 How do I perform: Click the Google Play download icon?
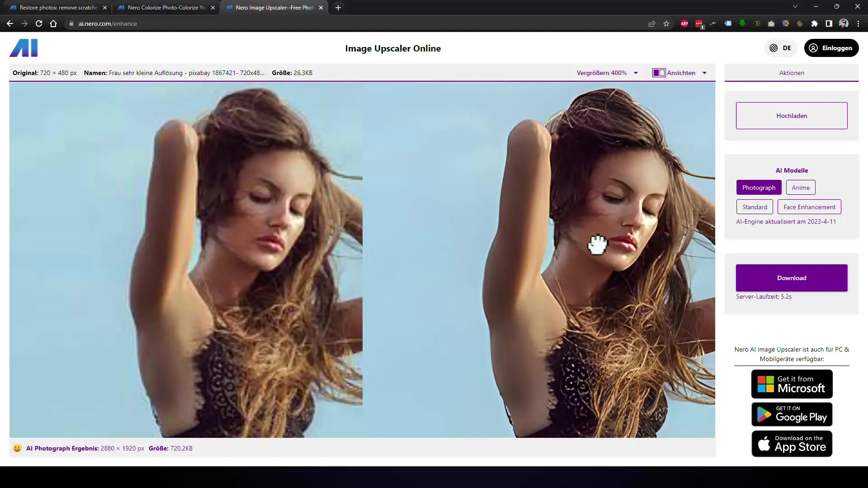pyautogui.click(x=792, y=413)
